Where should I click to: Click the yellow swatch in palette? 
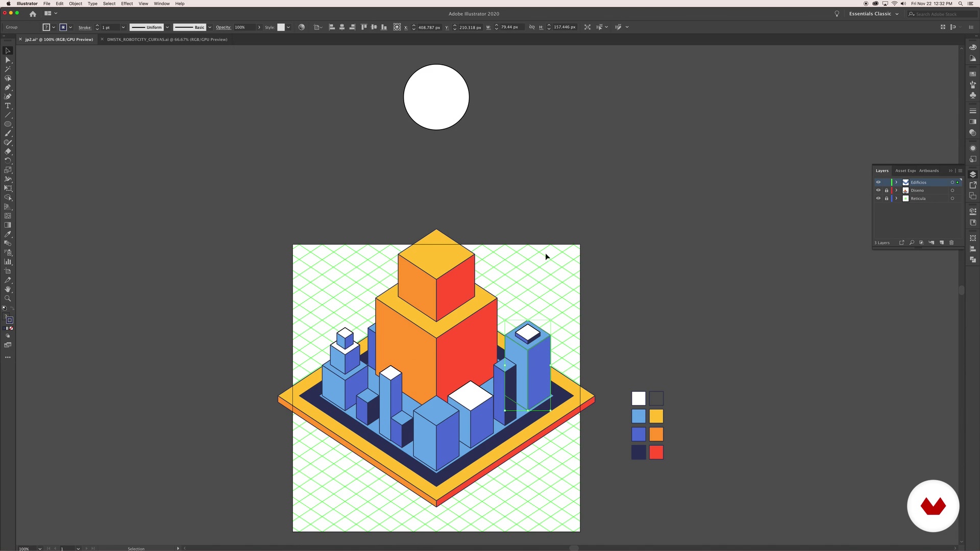[656, 416]
